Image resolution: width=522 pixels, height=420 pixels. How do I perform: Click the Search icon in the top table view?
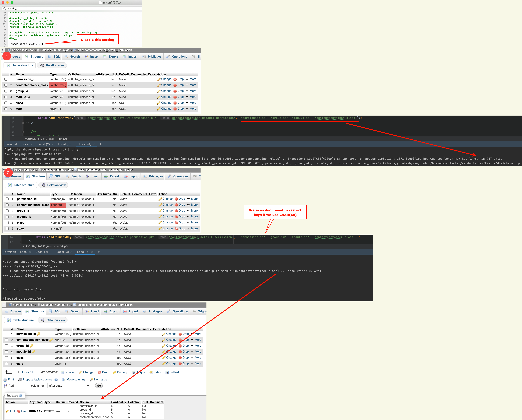tap(66, 56)
